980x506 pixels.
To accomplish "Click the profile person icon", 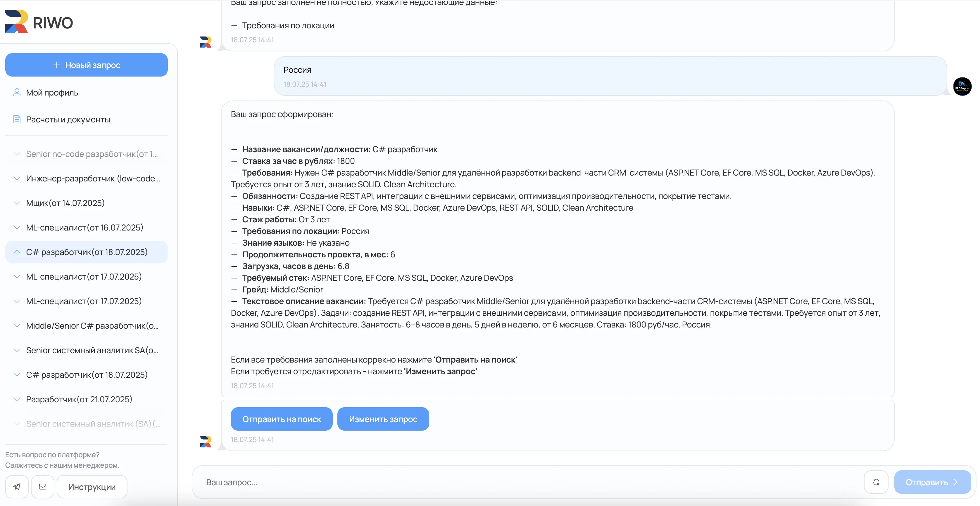I will click(x=17, y=92).
